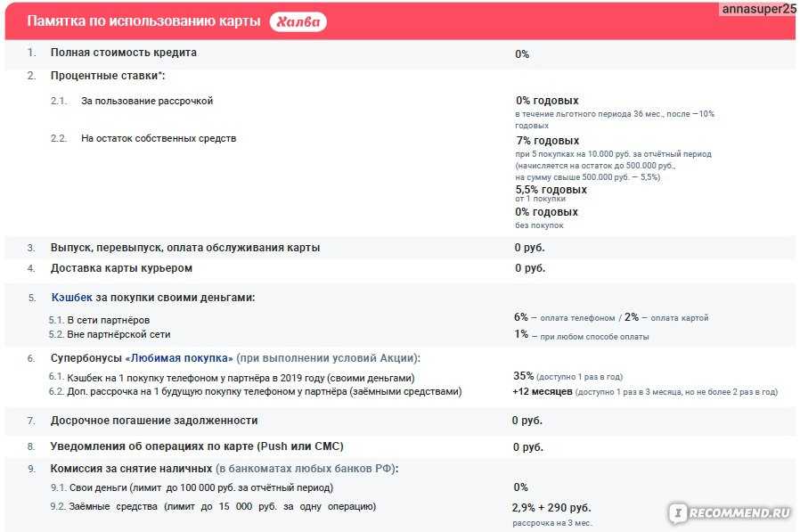Select the 'За пользование рассрочкой' item
This screenshot has height=532, width=800.
tap(147, 101)
